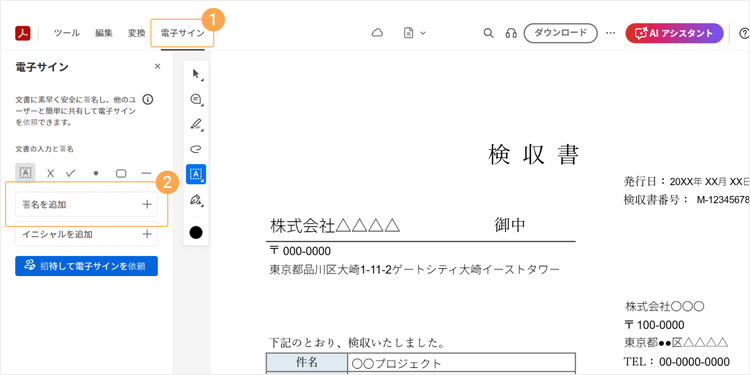Select the highlighter pen tool

(x=196, y=124)
